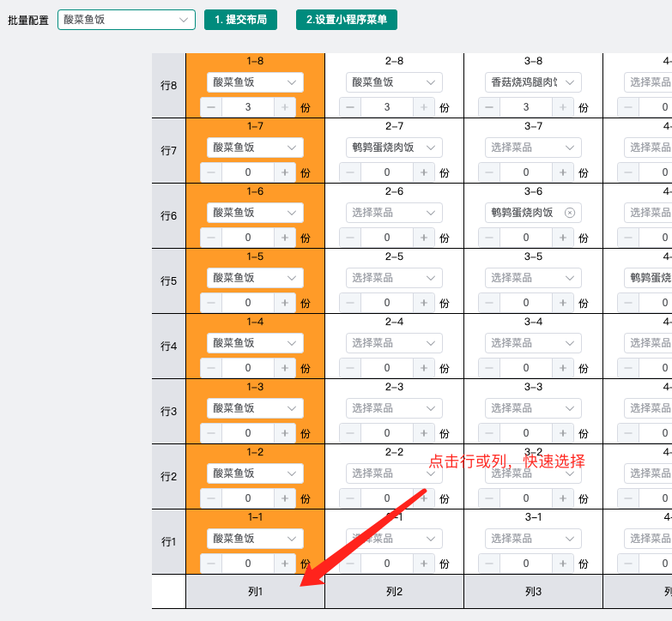Decrease quantity in cell 1-8

211,107
